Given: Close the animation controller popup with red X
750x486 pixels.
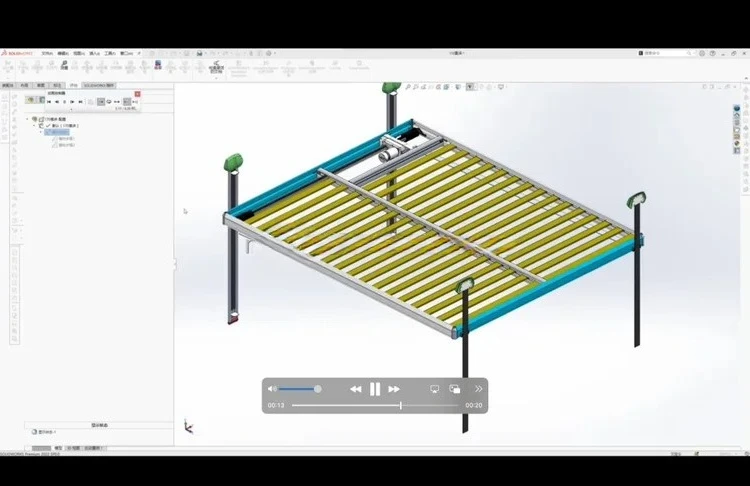Looking at the screenshot, I should coord(138,94).
